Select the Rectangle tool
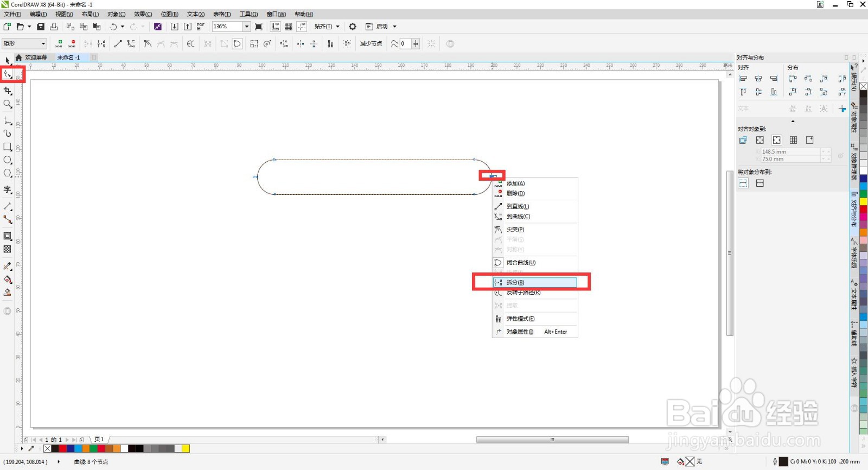The width and height of the screenshot is (868, 470). point(8,147)
